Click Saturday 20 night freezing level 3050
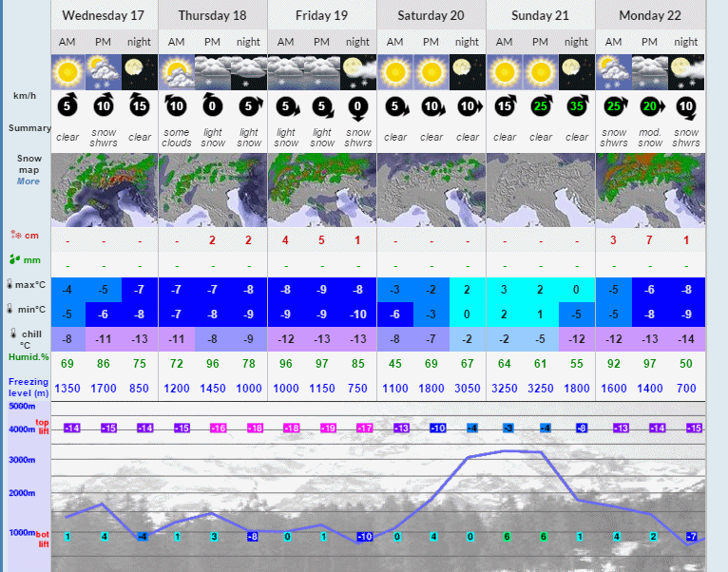The image size is (728, 572). 467,388
